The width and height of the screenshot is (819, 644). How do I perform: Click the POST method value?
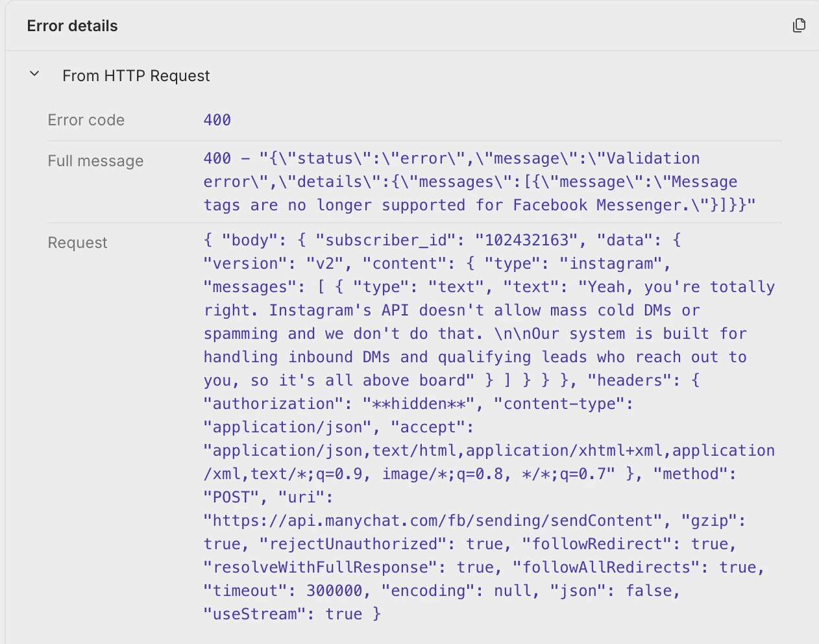point(231,497)
